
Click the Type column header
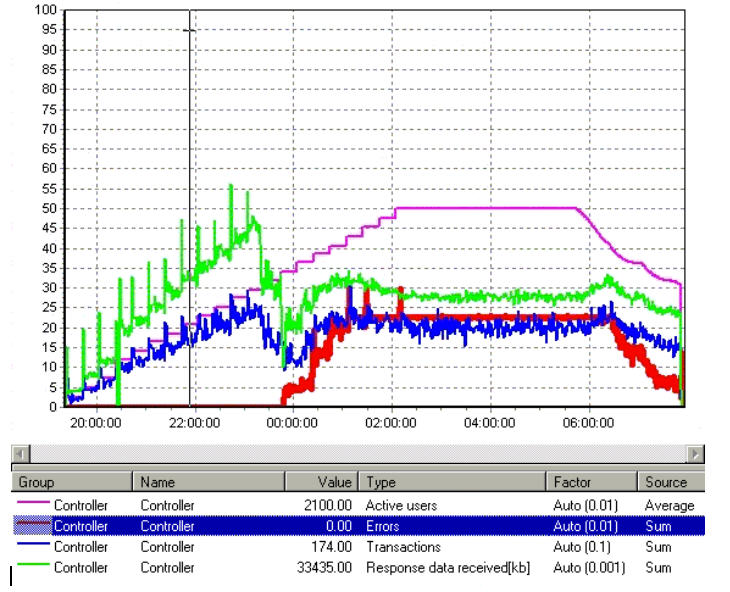[x=452, y=482]
